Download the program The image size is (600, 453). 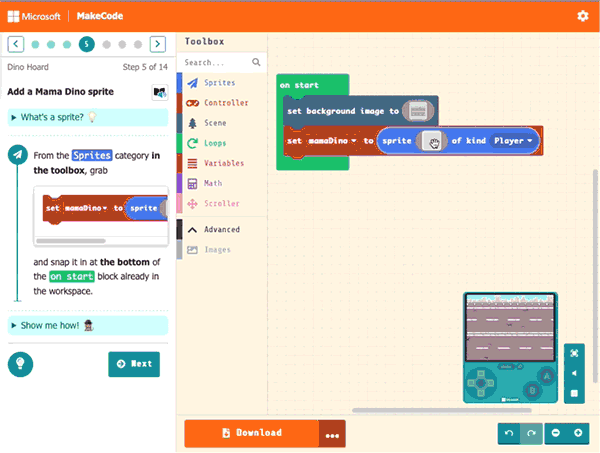tap(251, 433)
